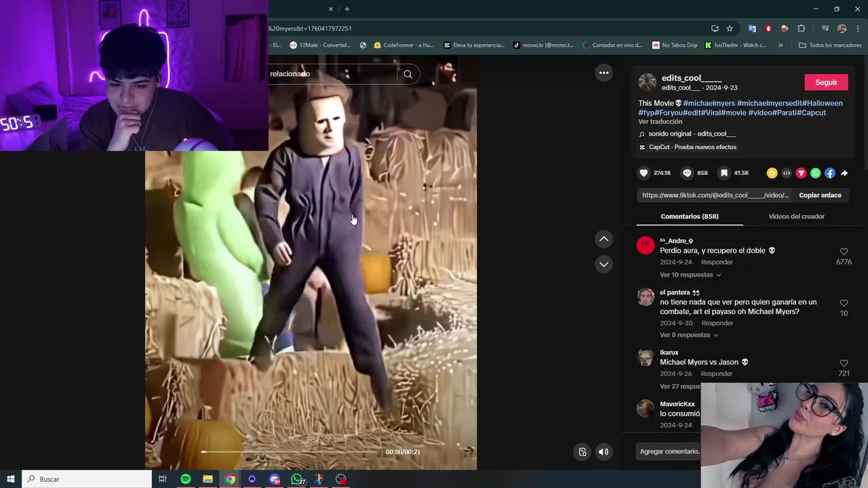
Task: Reply to Ikarux's comment via Responder
Action: [x=717, y=374]
